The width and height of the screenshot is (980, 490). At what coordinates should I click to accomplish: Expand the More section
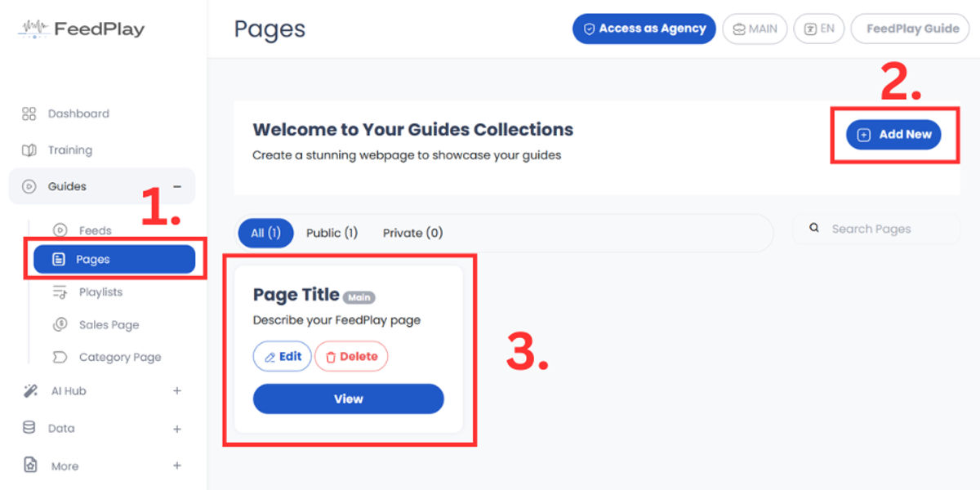tap(177, 465)
